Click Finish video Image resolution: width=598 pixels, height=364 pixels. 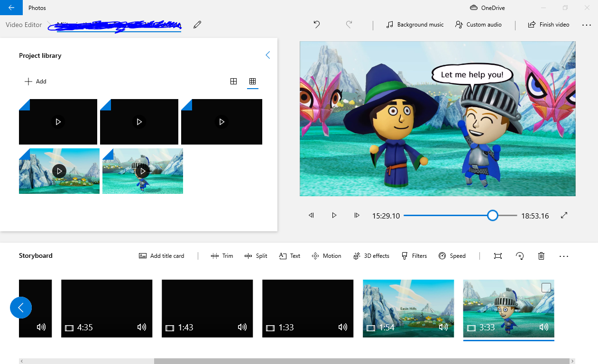(x=549, y=25)
